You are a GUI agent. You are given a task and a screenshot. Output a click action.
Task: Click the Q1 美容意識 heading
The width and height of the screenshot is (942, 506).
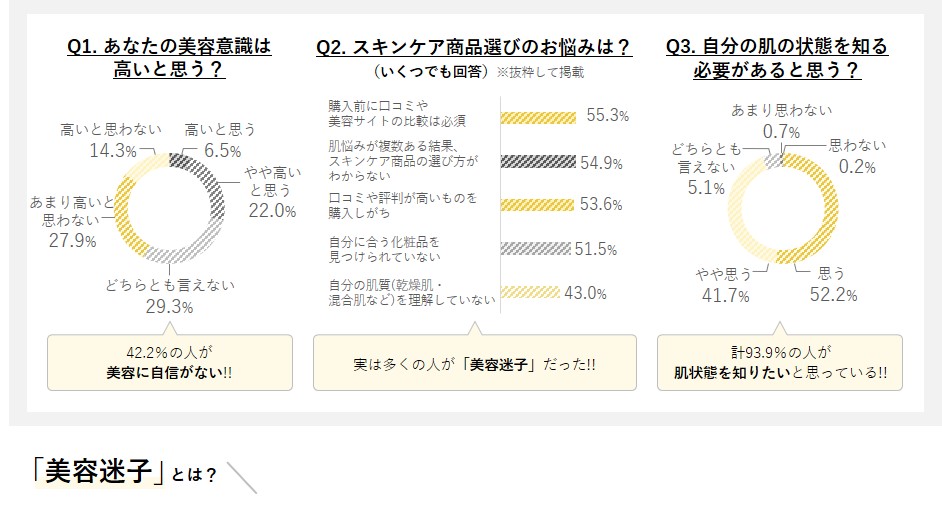(169, 58)
